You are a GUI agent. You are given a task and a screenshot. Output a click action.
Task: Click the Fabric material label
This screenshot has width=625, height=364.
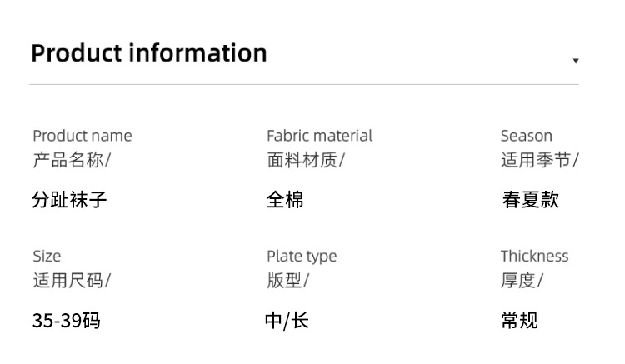[319, 136]
